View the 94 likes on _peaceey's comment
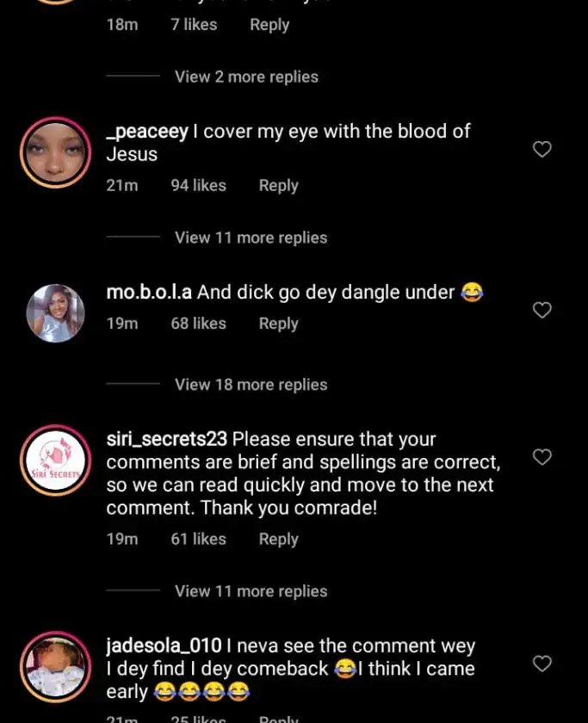588x723 pixels. (x=198, y=185)
